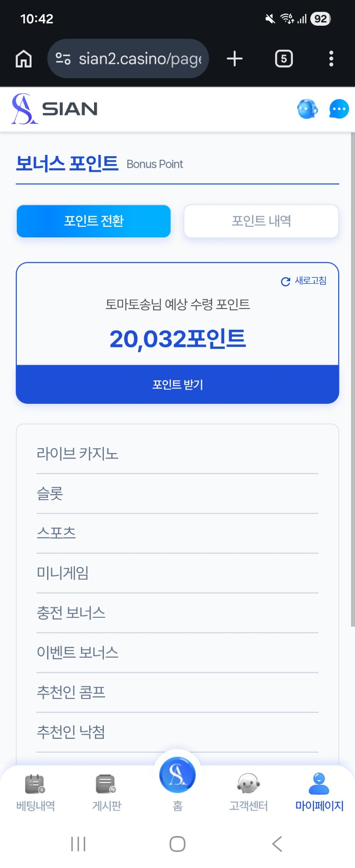Expand the 라이브 카지노 row
Image resolution: width=355 pixels, height=868 pixels.
click(x=177, y=454)
